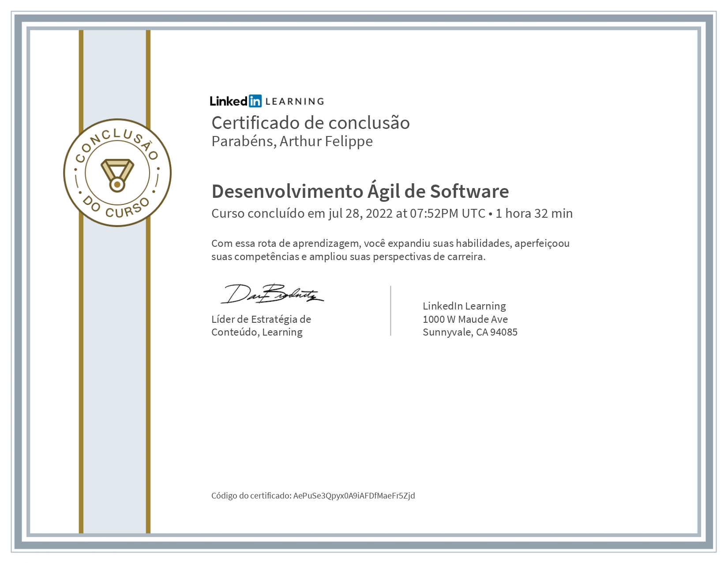Open the Desenvolvimento Ágil de Software title

point(360,191)
